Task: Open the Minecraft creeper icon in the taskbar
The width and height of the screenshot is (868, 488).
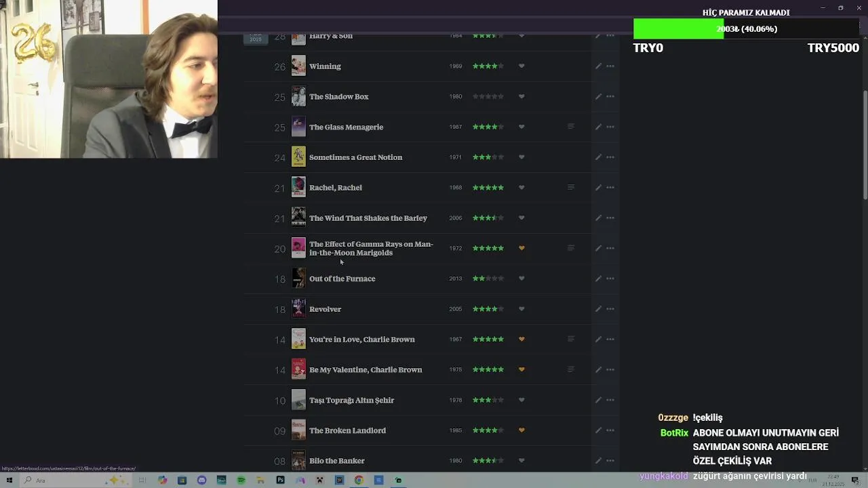Action: [x=319, y=480]
